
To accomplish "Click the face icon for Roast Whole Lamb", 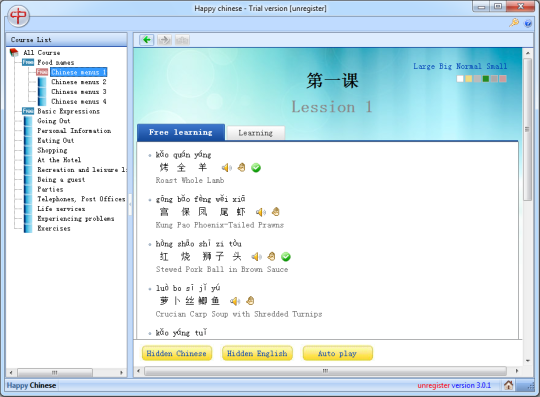I will [x=241, y=167].
